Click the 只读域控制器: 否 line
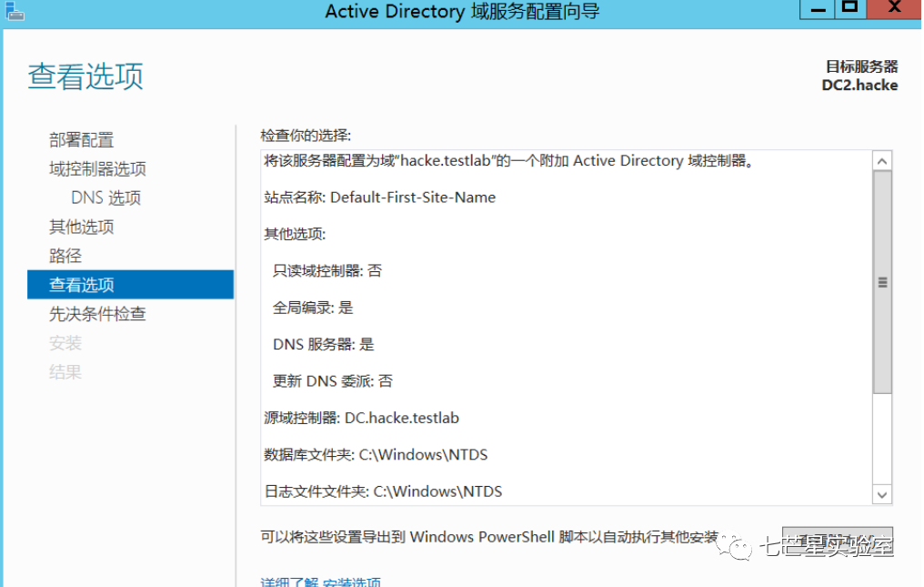The image size is (924, 587). (327, 271)
